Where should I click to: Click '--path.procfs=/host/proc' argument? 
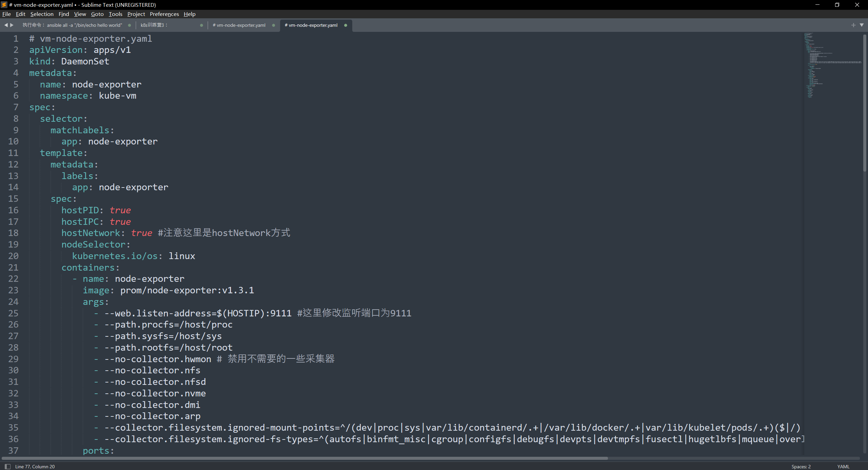(x=169, y=325)
